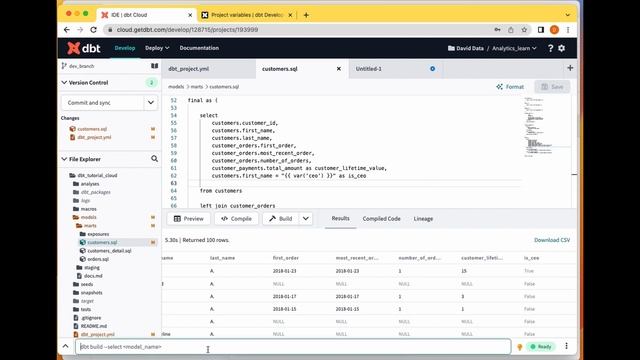
Task: Add a new editor tab with plus icon
Action: pyautogui.click(x=570, y=68)
